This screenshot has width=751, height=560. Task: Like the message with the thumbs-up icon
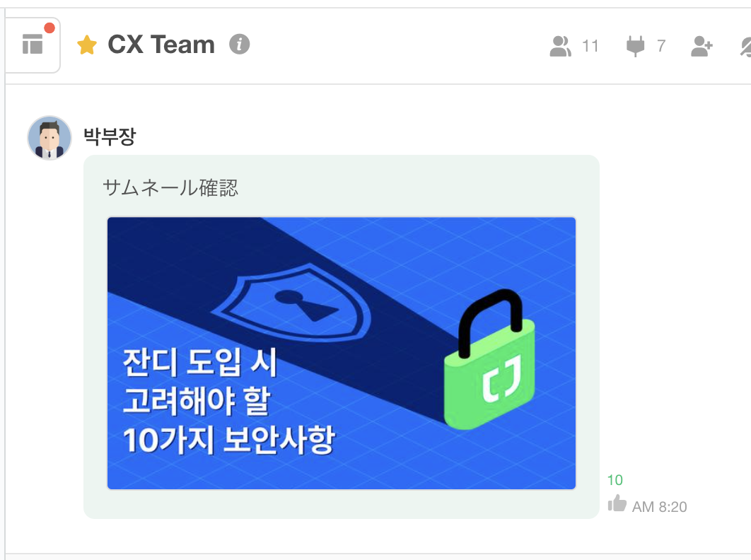(x=617, y=504)
